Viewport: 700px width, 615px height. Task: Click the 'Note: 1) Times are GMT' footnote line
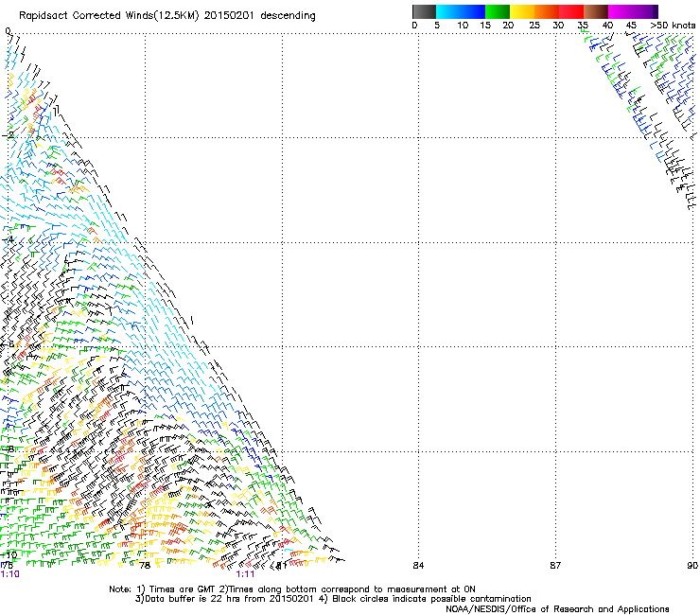click(292, 589)
